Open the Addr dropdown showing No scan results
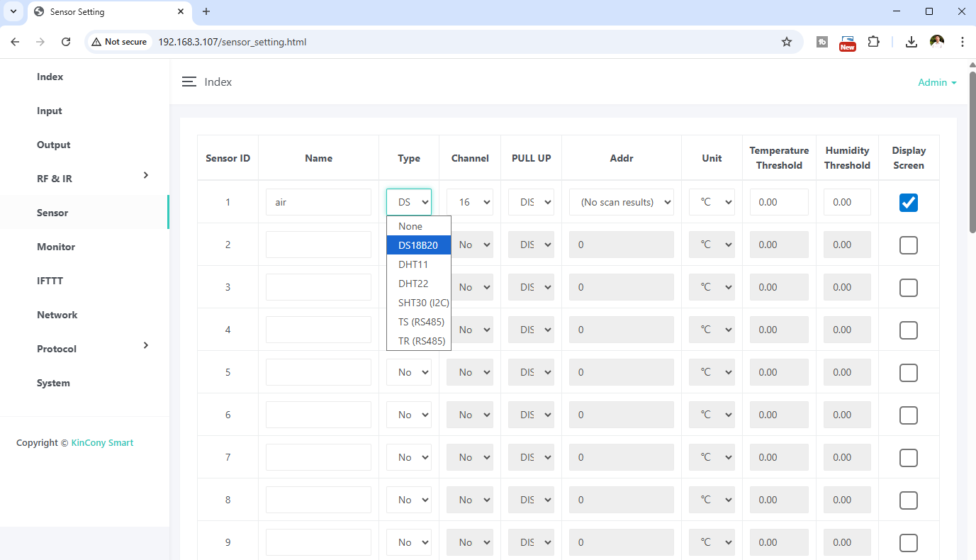The height and width of the screenshot is (560, 976). point(621,202)
